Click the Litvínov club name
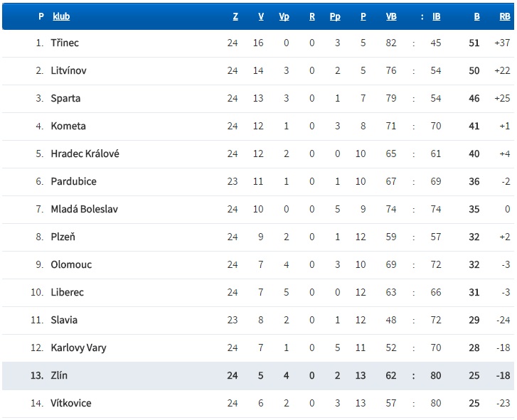 pyautogui.click(x=68, y=70)
